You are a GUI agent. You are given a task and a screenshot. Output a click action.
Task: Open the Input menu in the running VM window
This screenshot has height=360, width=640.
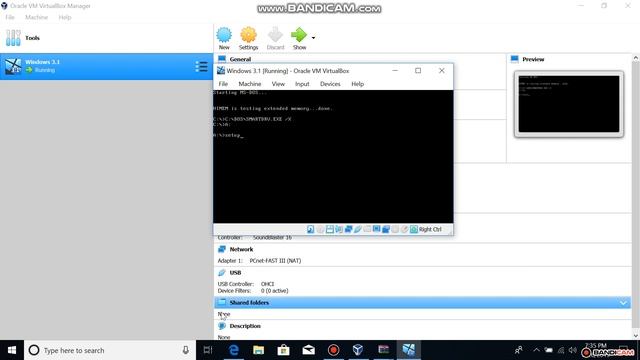click(302, 84)
